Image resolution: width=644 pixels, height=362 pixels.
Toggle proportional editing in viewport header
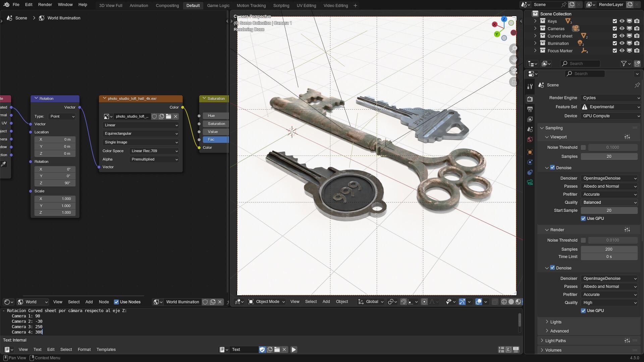(x=424, y=302)
